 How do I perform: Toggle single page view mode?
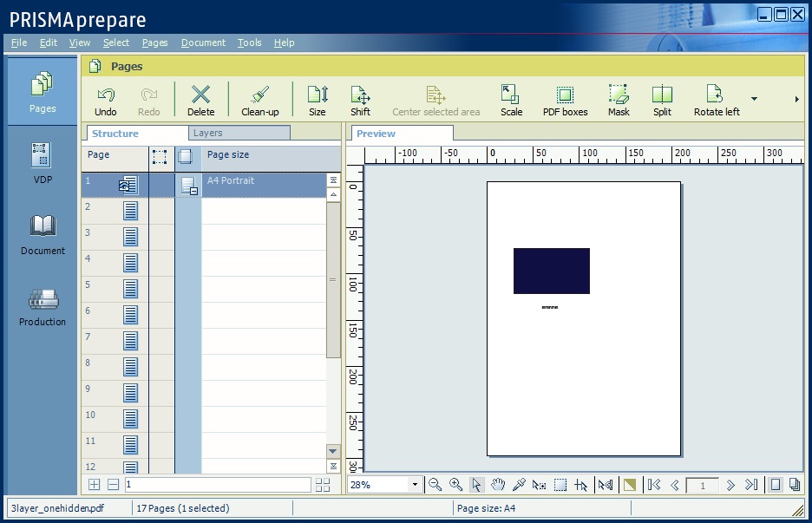776,485
